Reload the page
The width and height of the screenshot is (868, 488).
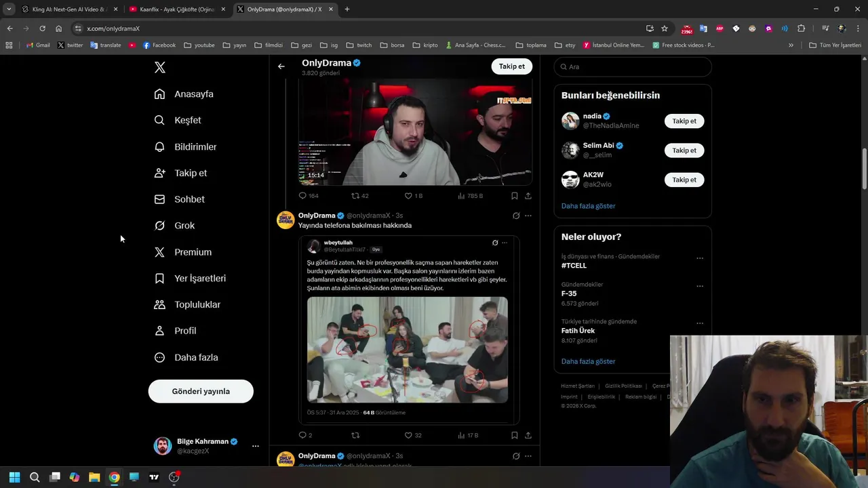(x=42, y=28)
